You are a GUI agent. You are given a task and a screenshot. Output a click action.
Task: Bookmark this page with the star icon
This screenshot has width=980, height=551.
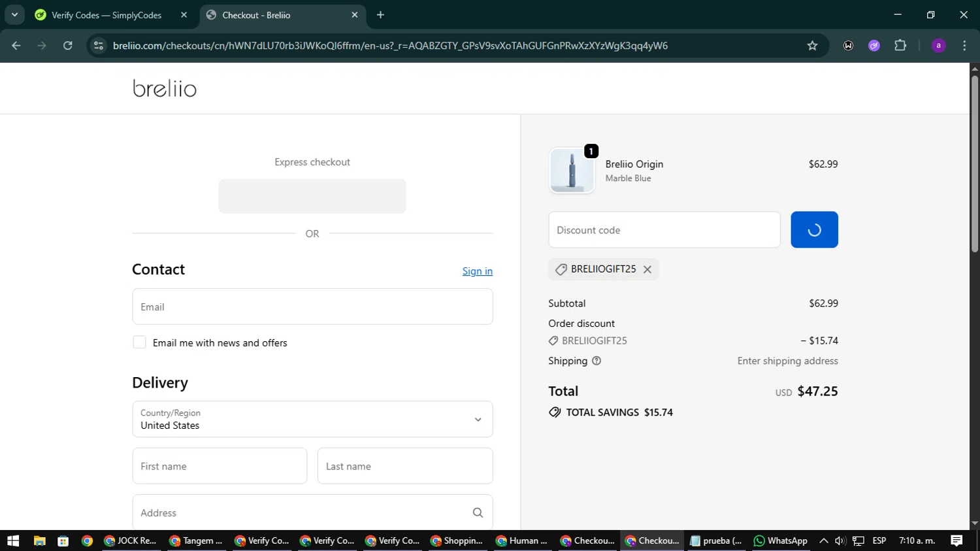tap(812, 46)
